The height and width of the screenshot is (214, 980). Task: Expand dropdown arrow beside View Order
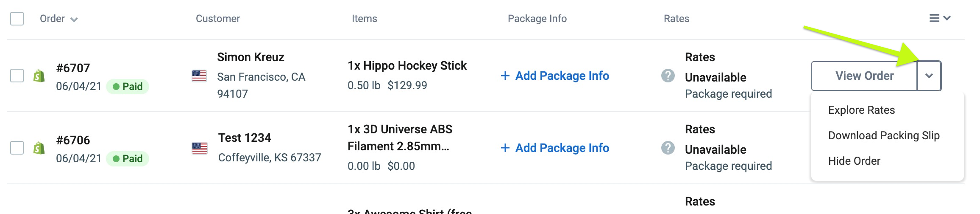coord(929,76)
